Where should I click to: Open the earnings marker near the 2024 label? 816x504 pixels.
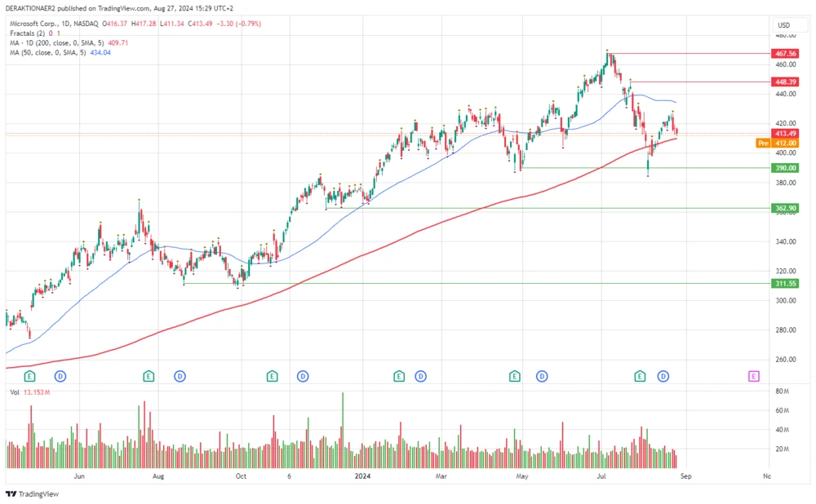[398, 377]
